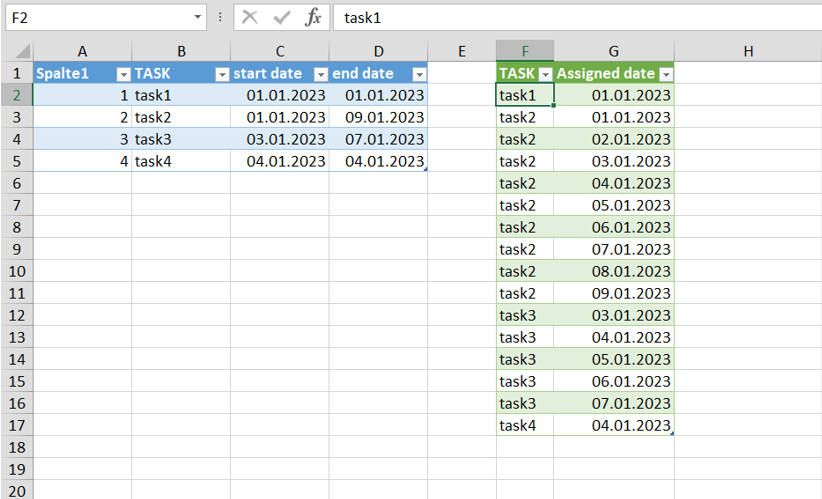Select cell B3 containing task2
Image resolution: width=822 pixels, height=499 pixels.
[x=181, y=117]
